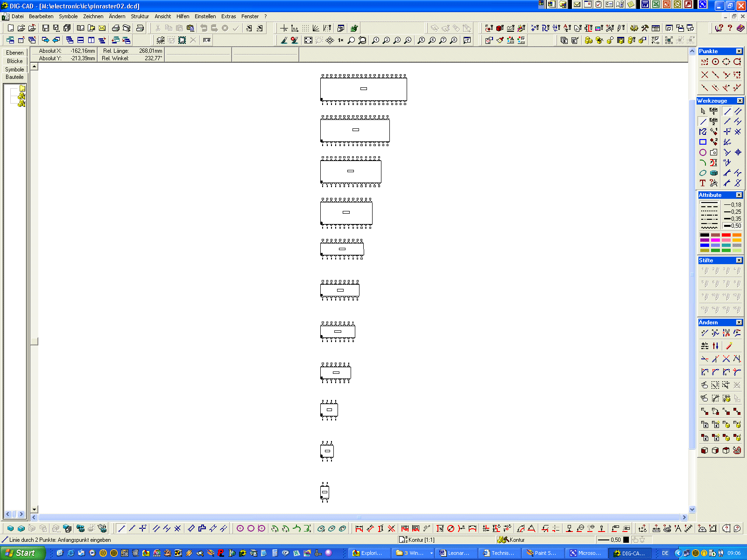Pick the magenta color swatch

pos(715,240)
